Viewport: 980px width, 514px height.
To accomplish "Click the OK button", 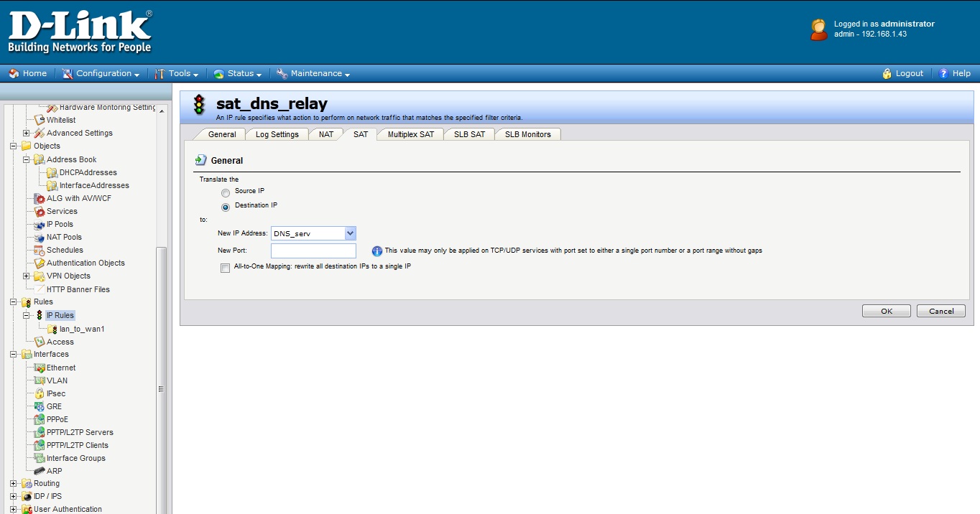I will pos(887,311).
